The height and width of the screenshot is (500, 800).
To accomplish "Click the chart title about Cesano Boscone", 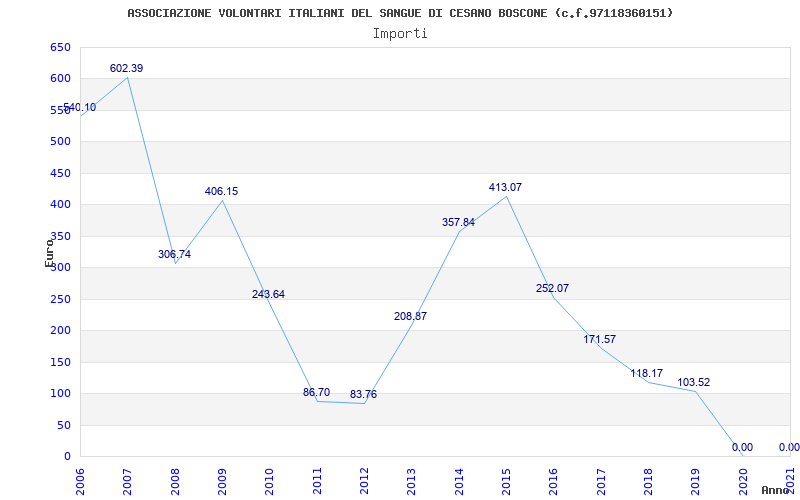I will (400, 13).
